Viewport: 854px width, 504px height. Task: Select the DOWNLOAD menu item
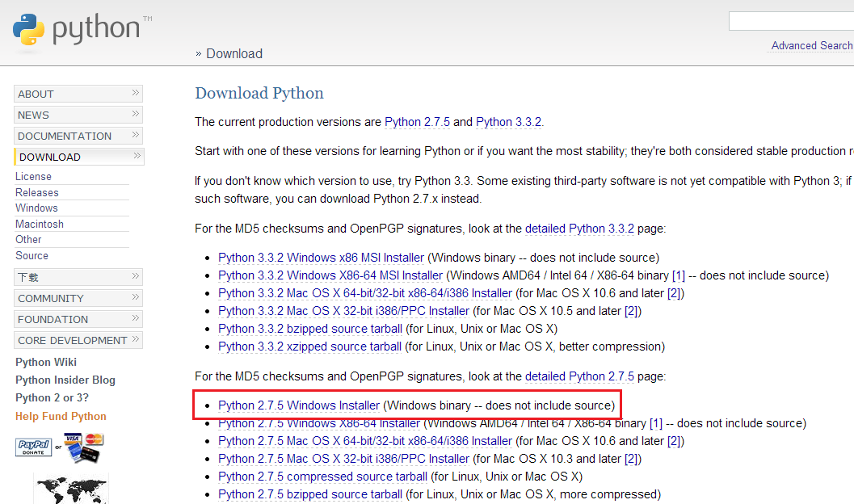[x=79, y=157]
